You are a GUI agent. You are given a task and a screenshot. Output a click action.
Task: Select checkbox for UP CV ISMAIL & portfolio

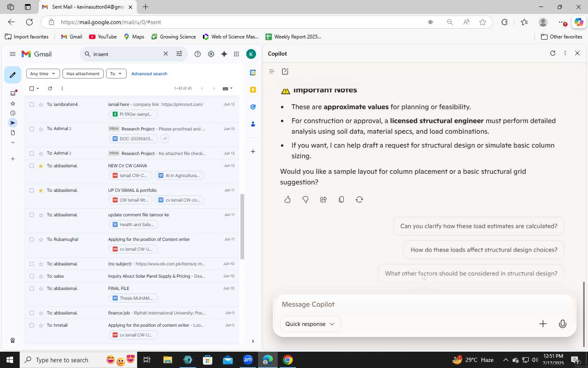[x=31, y=190]
